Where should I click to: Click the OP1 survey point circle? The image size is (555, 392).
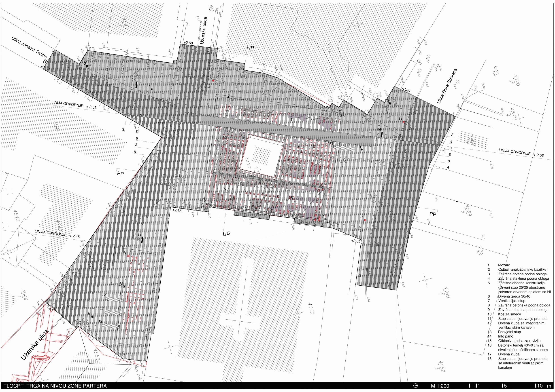click(x=495, y=68)
